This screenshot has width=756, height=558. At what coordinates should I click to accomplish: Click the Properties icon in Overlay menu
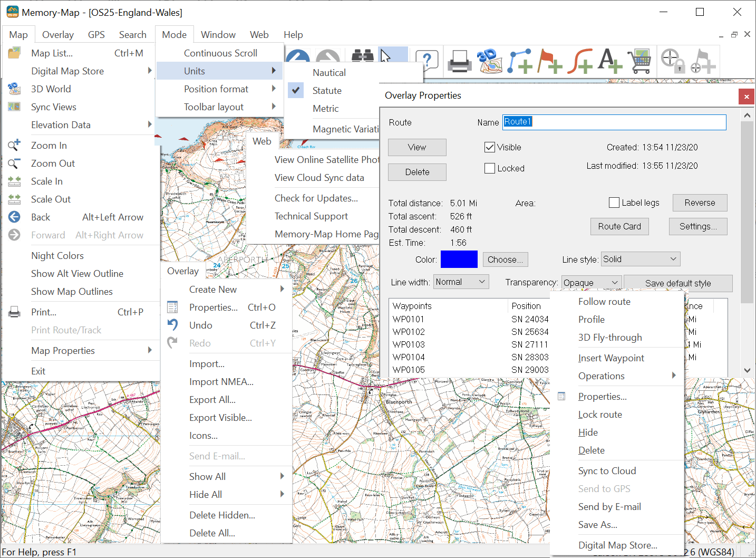pos(172,307)
